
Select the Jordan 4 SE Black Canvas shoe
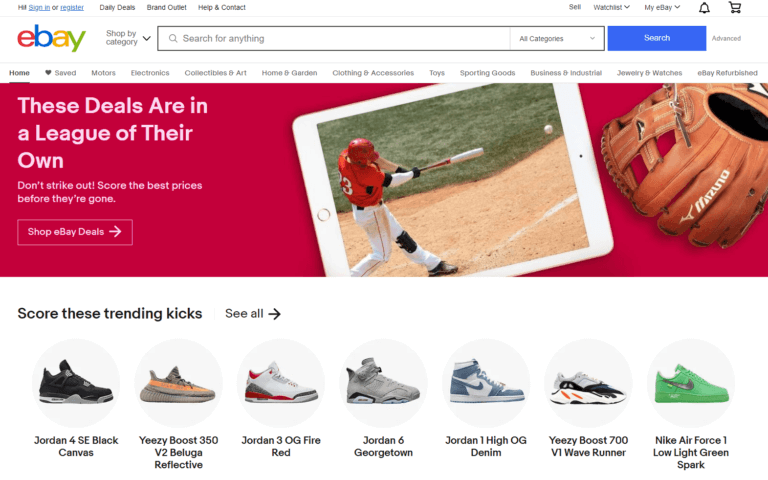pos(76,385)
